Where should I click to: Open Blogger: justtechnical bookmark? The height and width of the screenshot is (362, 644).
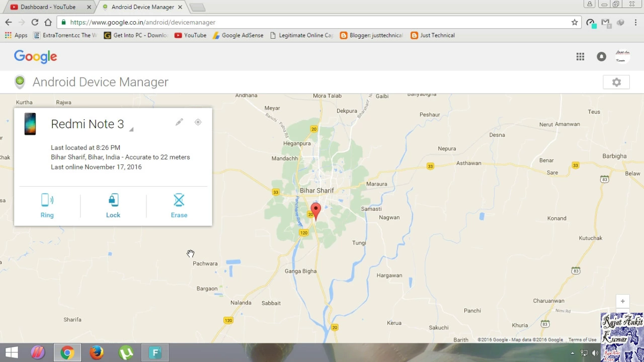click(372, 35)
